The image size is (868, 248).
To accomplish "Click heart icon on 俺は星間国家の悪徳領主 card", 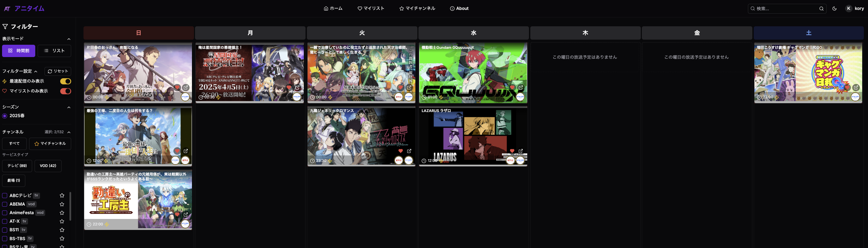I will coord(289,87).
